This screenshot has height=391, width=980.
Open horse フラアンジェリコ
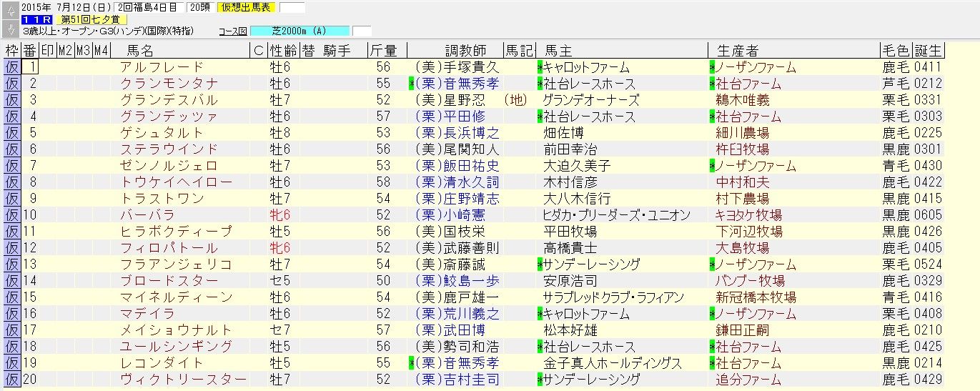[176, 264]
